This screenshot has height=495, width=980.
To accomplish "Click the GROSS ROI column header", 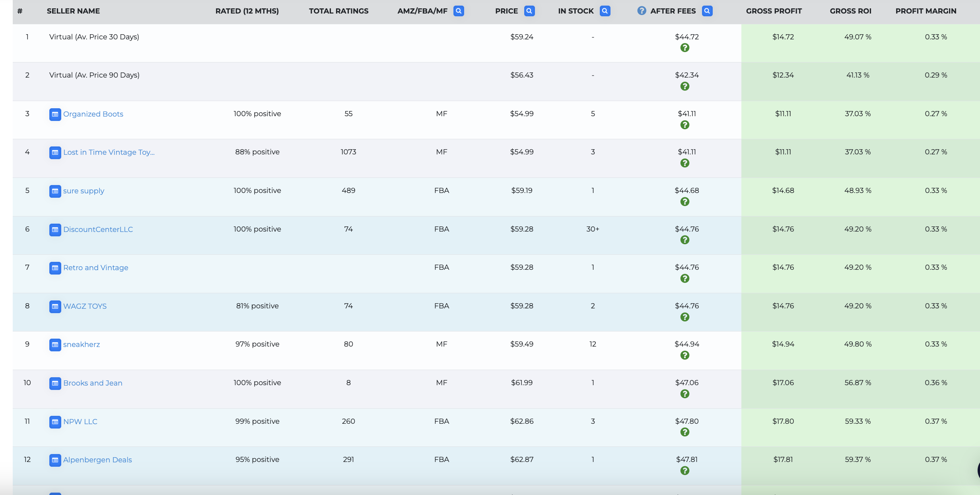I will point(850,11).
